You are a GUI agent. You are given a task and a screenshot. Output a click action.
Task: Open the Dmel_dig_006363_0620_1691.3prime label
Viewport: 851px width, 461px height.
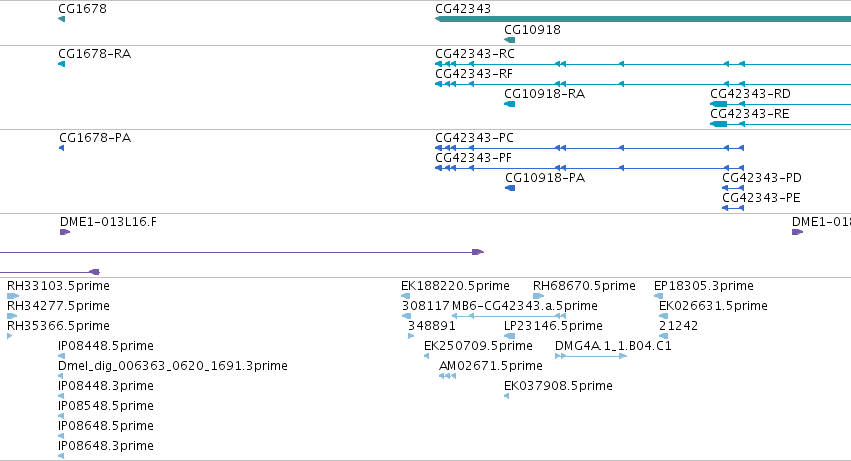(x=173, y=366)
